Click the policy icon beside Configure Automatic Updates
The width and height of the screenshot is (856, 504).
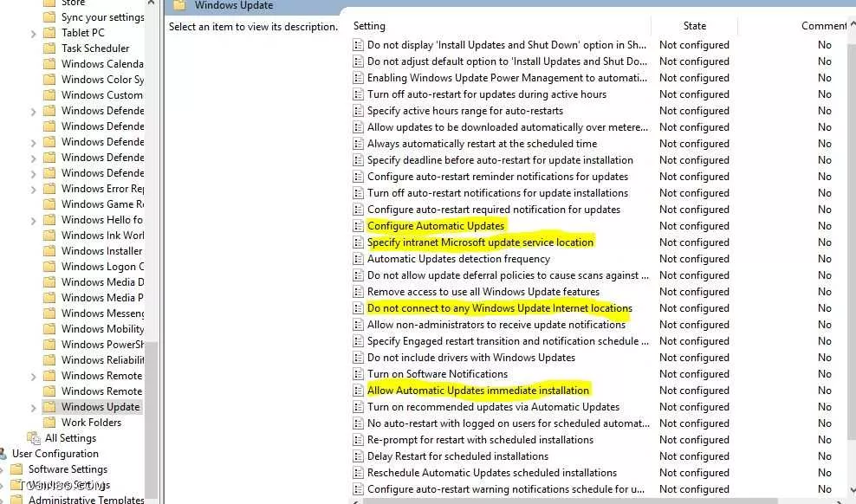[358, 226]
